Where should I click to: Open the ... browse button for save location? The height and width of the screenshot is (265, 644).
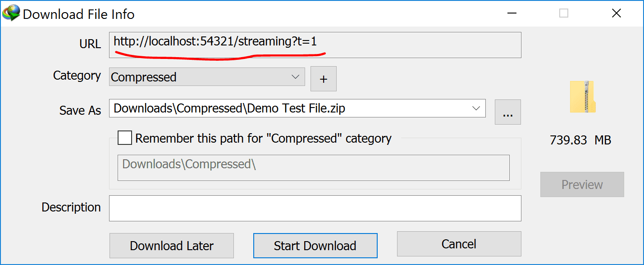click(508, 112)
